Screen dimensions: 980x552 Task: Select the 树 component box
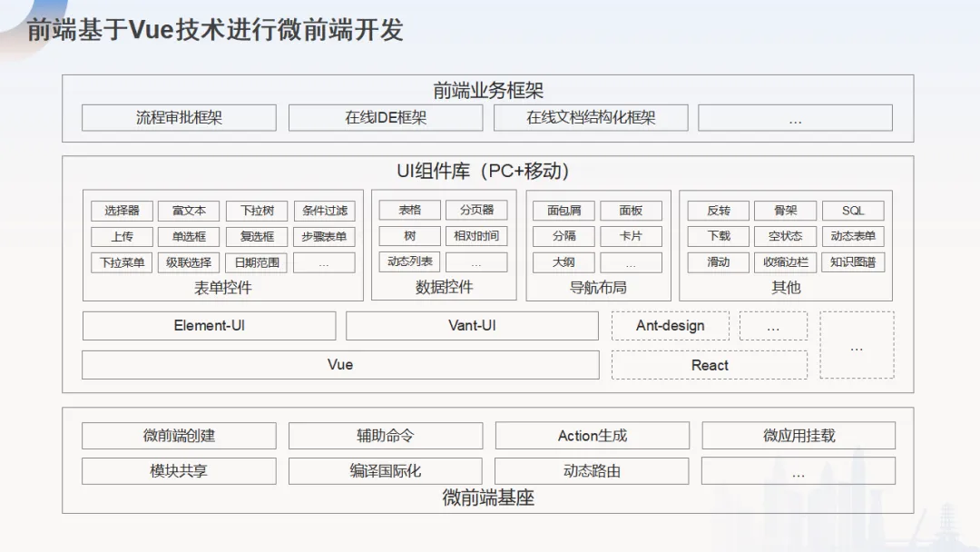coord(410,236)
